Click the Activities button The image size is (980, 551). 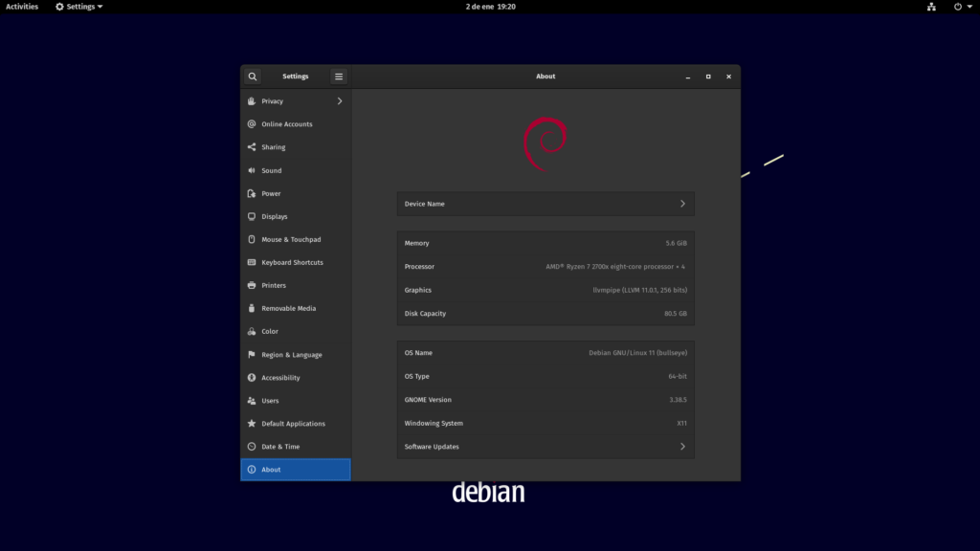coord(22,7)
